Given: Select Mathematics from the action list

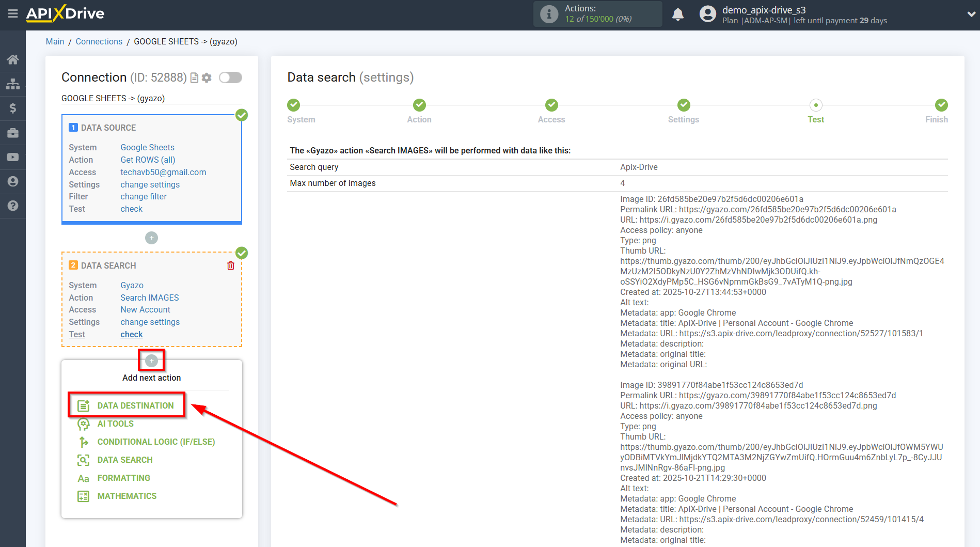Looking at the screenshot, I should pos(127,495).
